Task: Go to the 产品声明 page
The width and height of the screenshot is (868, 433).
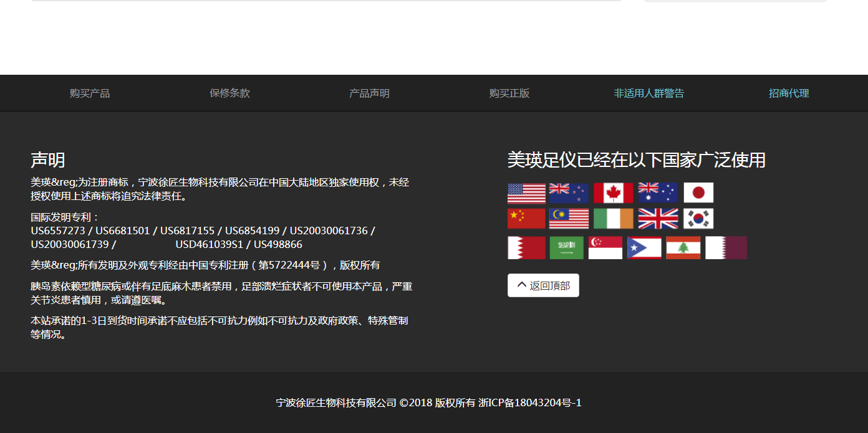Action: coord(369,93)
